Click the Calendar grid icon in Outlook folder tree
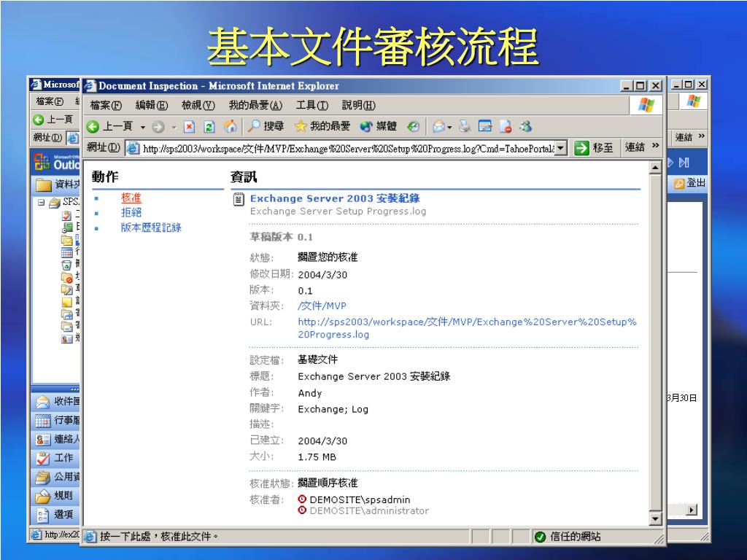Screen dimensions: 747x560 (x=66, y=252)
